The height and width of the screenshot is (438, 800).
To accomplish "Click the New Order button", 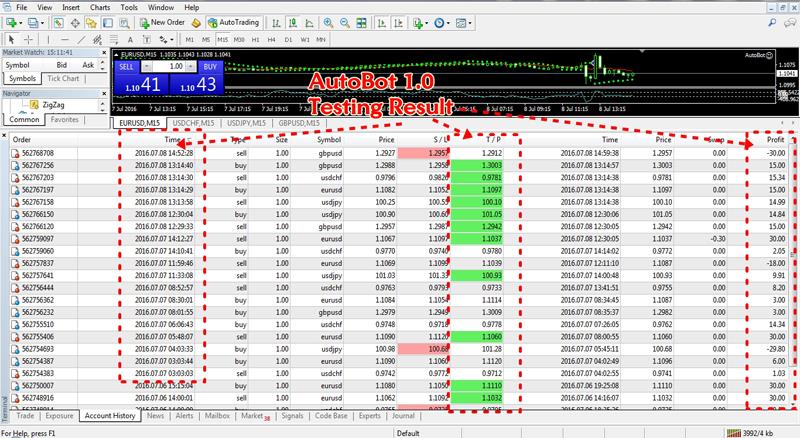I will pyautogui.click(x=162, y=23).
